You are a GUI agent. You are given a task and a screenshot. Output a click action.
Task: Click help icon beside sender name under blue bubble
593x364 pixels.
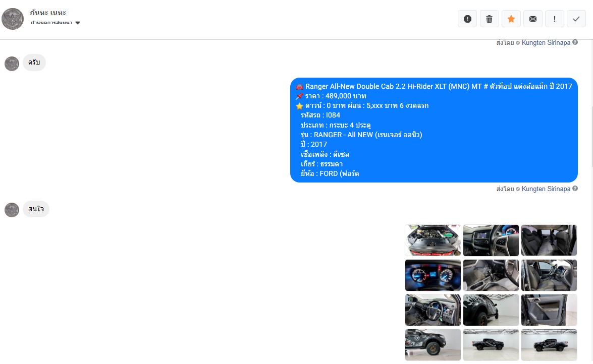575,188
